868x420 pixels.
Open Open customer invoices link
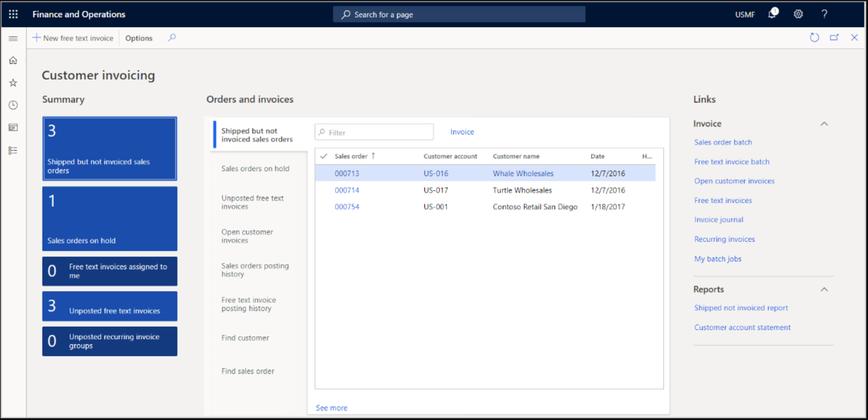[734, 181]
